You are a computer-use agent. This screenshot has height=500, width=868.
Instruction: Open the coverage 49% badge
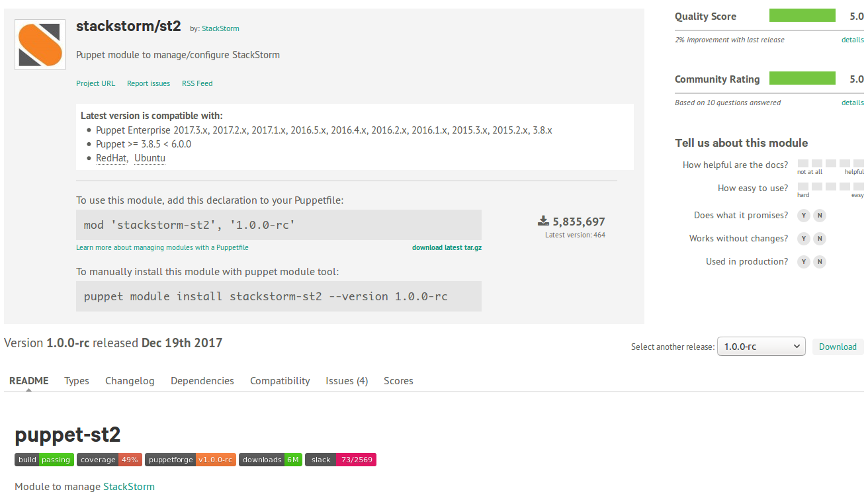tap(109, 460)
